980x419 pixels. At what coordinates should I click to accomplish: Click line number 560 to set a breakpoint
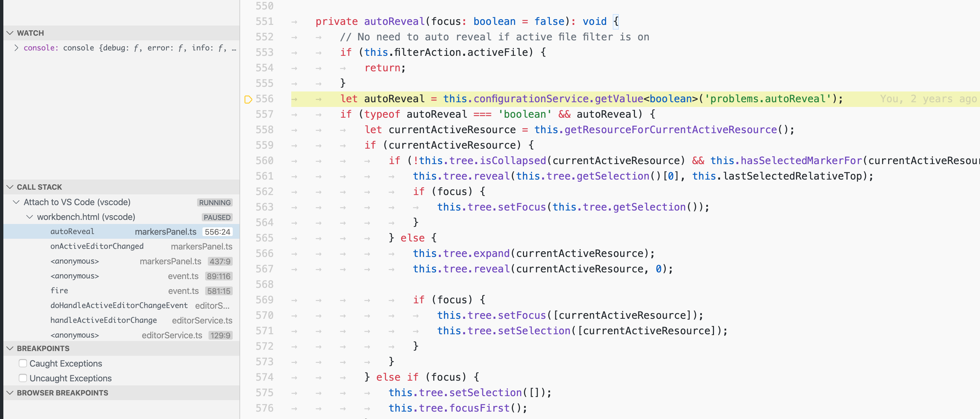coord(265,160)
